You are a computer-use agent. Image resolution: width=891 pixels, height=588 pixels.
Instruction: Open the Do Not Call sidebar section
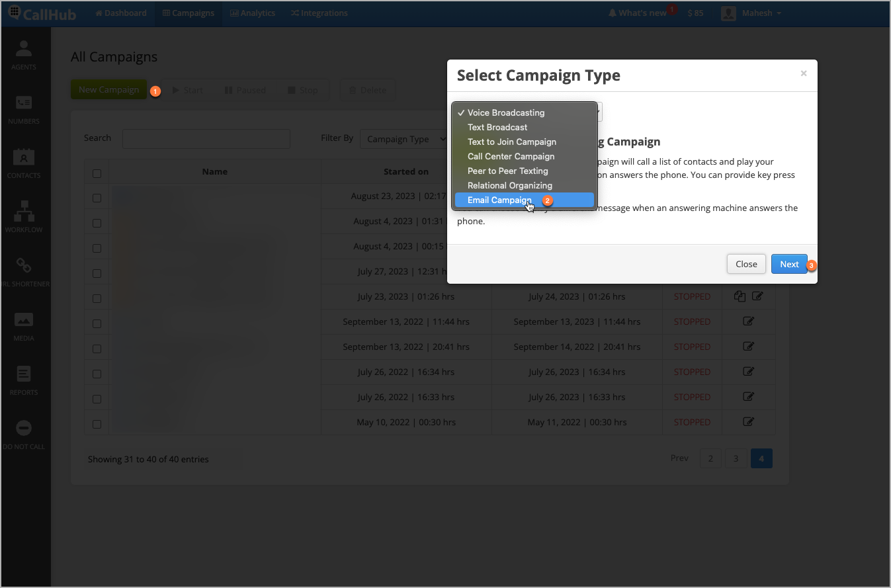[24, 435]
